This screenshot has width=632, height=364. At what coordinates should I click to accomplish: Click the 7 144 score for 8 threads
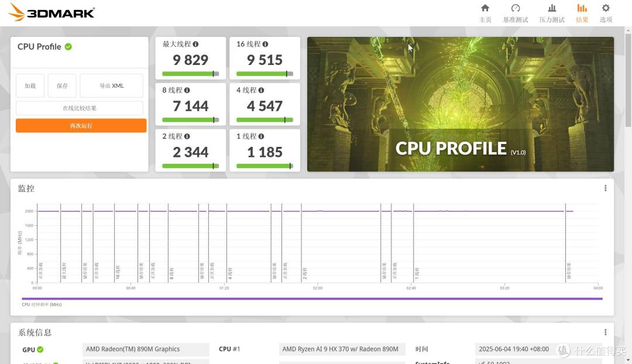[191, 106]
